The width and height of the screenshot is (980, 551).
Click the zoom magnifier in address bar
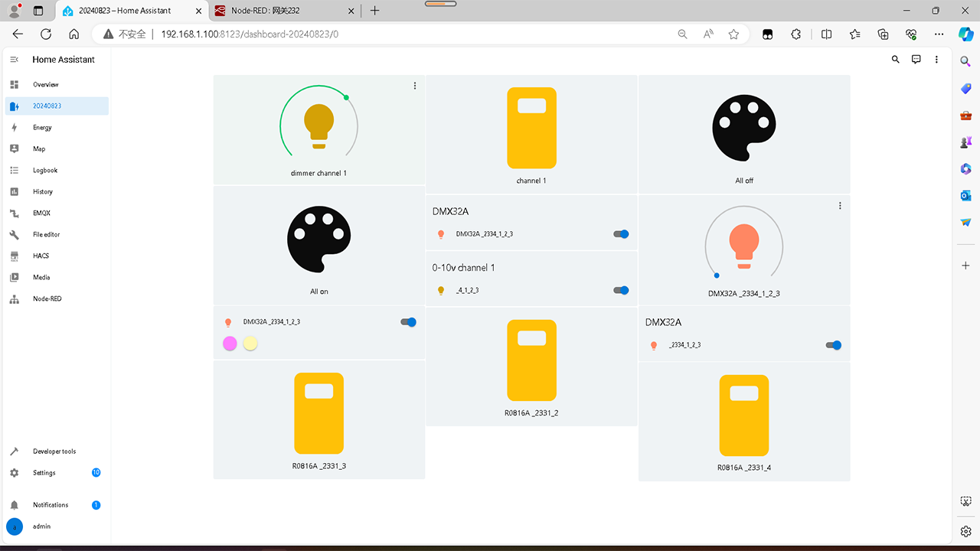coord(683,34)
